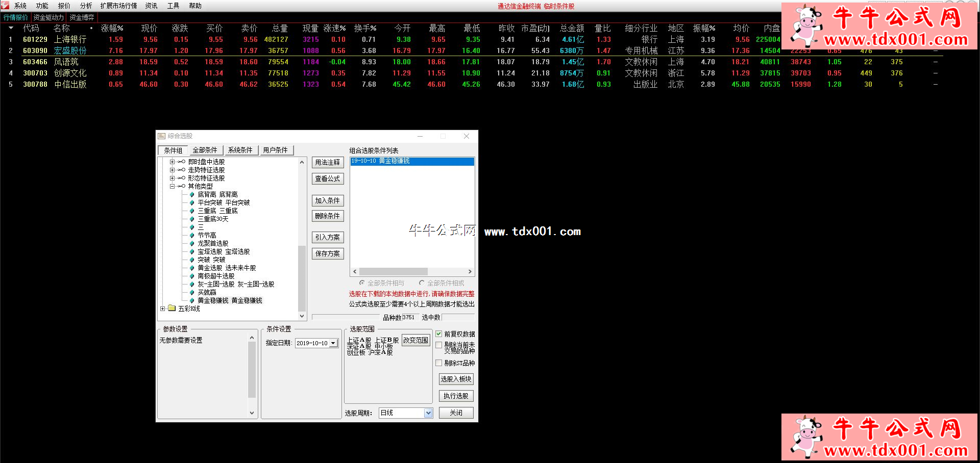The height and width of the screenshot is (463, 980).
Task: Click the 删除条件 button
Action: click(328, 216)
